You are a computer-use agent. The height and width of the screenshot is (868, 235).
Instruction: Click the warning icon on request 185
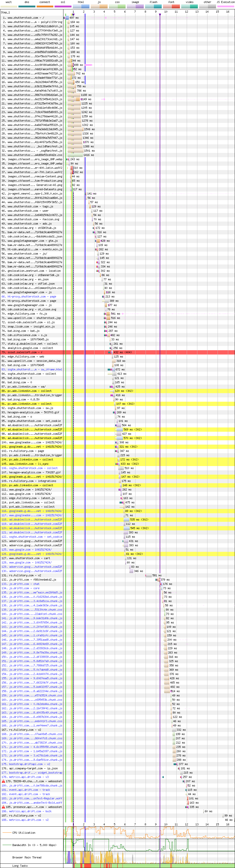(3, 807)
